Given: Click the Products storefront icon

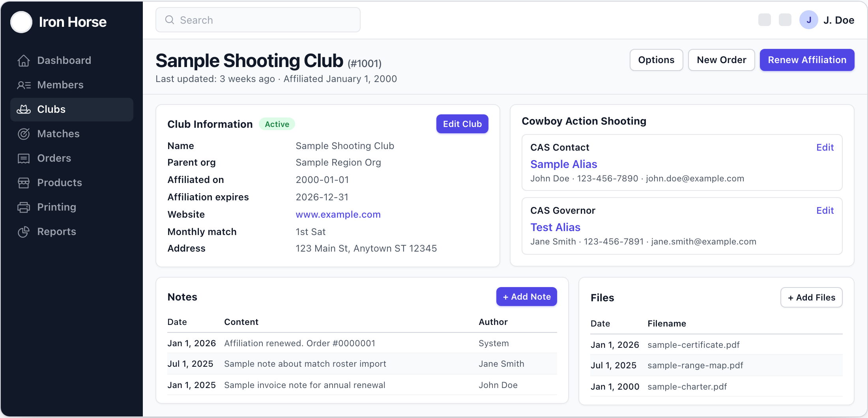Looking at the screenshot, I should tap(24, 183).
